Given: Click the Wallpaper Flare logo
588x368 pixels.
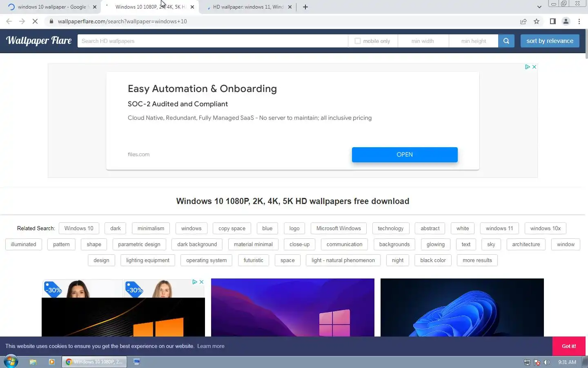Looking at the screenshot, I should [x=39, y=40].
